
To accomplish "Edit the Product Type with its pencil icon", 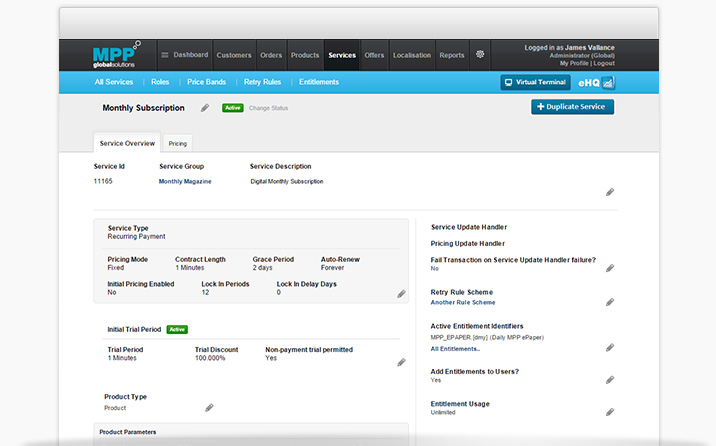I will tap(209, 408).
